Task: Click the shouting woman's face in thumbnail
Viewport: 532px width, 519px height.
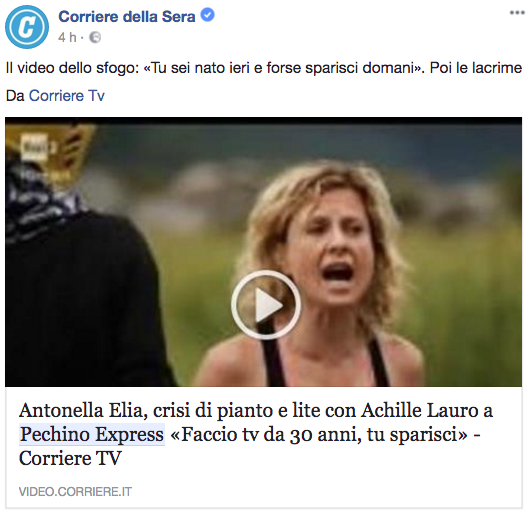Action: [x=329, y=251]
